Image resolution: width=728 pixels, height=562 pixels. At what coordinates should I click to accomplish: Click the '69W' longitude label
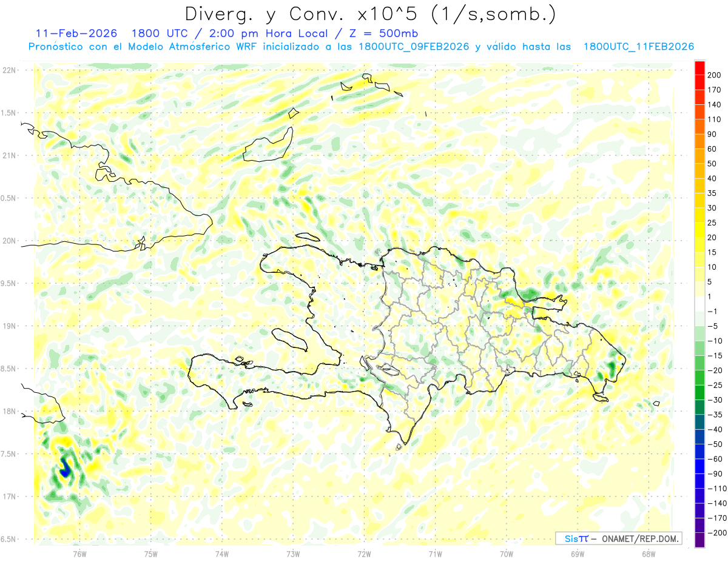(578, 554)
